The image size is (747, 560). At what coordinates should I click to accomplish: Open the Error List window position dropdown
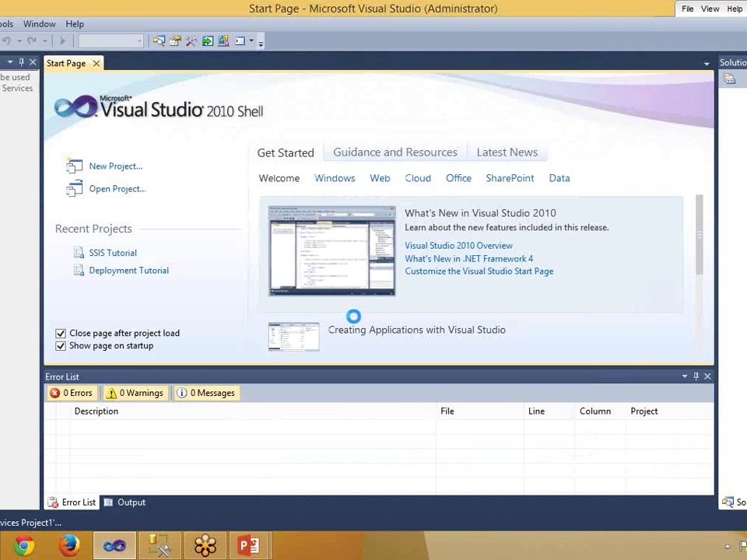[684, 376]
